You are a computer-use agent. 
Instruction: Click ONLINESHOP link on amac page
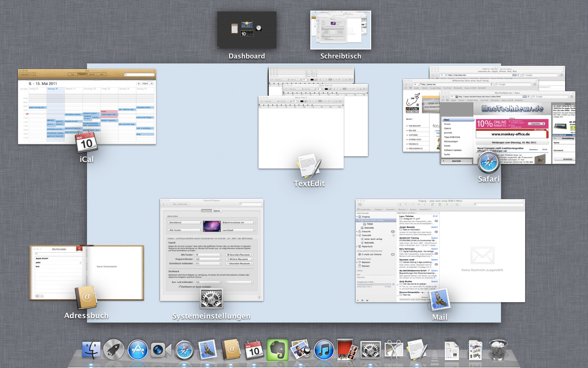tap(414, 126)
